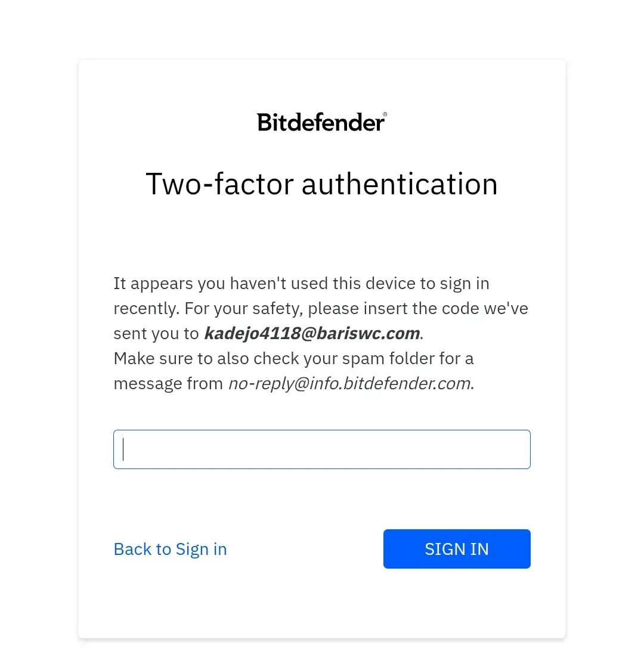Screen dimensions: 644x661
Task: Click the words message from
Action: click(x=168, y=384)
